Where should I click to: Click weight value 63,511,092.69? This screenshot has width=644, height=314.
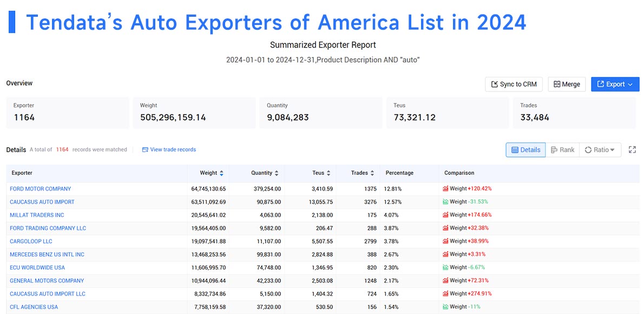[x=208, y=202]
